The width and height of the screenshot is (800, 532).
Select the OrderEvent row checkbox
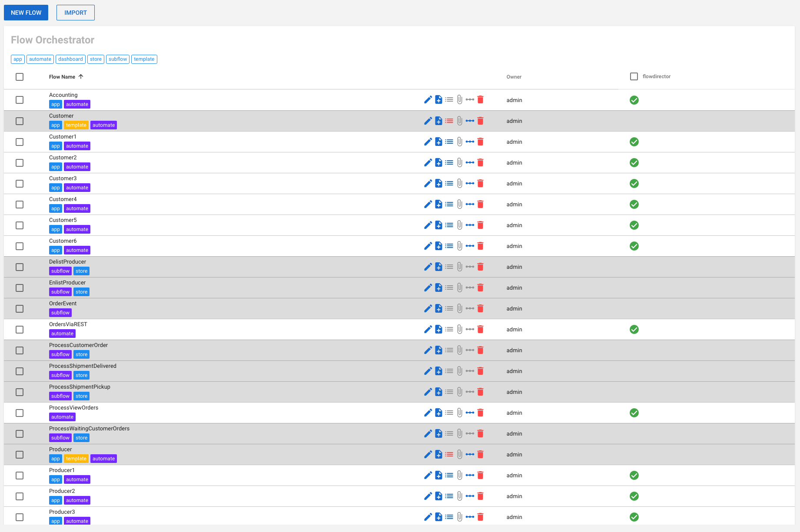20,309
